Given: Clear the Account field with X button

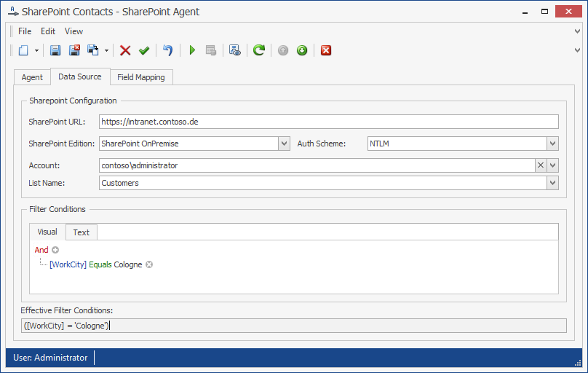Looking at the screenshot, I should pos(541,165).
